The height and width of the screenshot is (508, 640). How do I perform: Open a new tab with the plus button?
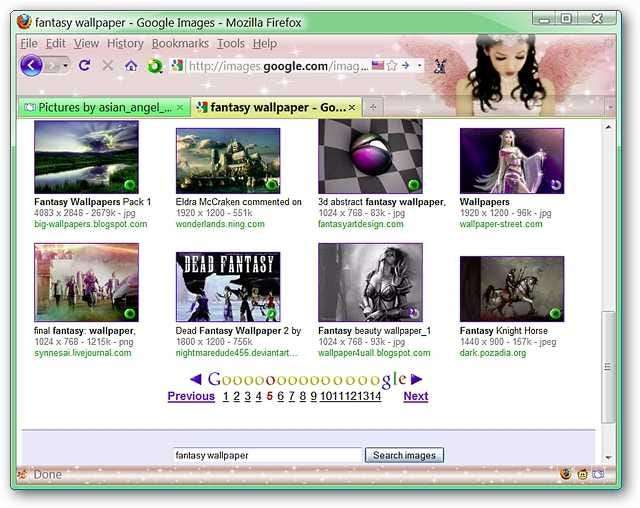coord(373,107)
